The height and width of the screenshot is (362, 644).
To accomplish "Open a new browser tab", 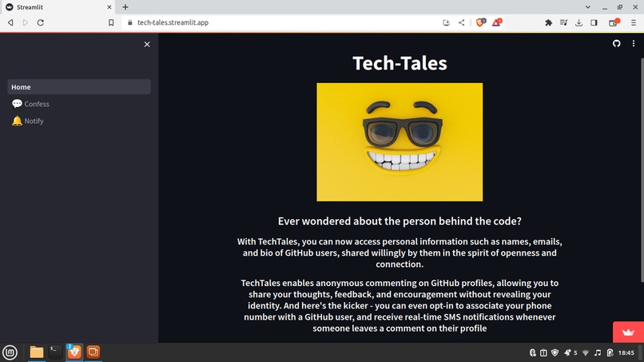I will (x=125, y=7).
